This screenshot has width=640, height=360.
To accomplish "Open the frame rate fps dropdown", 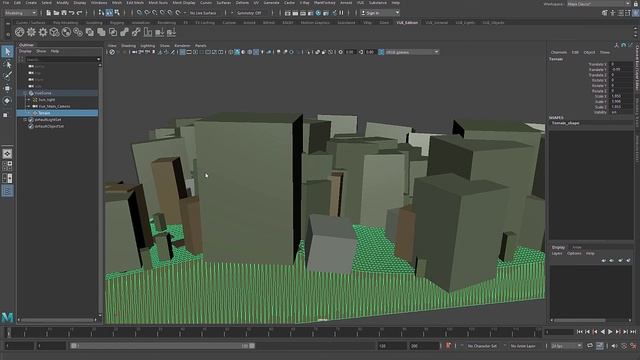I will click(567, 346).
